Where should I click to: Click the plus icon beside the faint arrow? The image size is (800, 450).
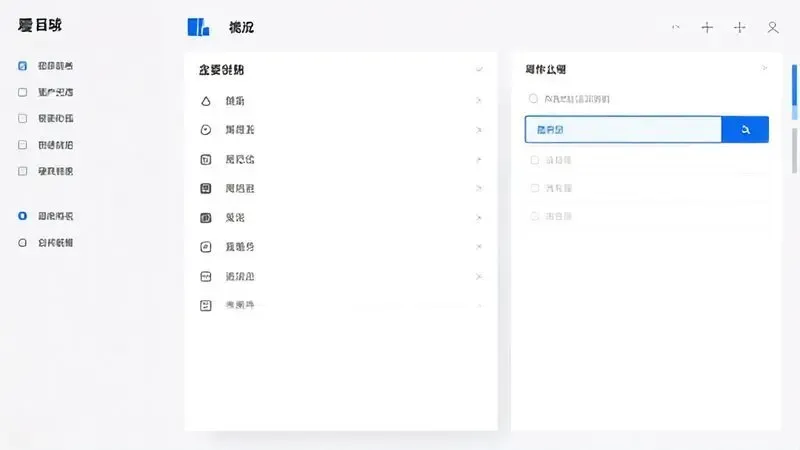tap(707, 28)
